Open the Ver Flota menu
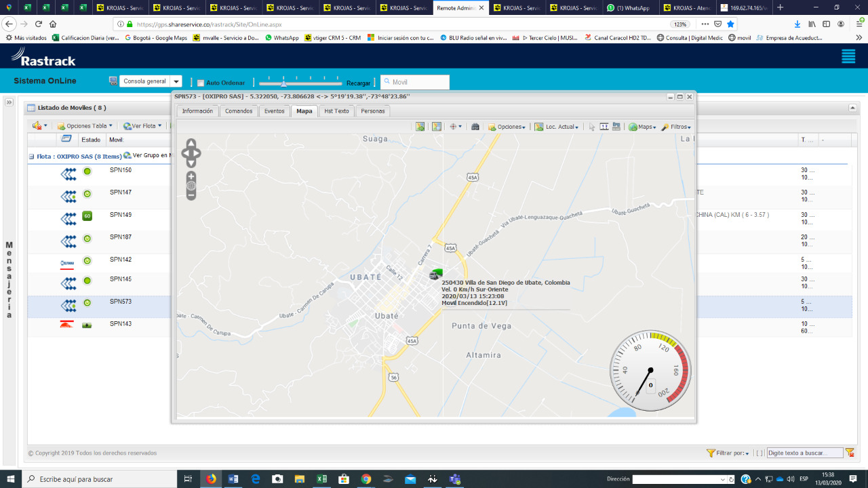868x488 pixels. tap(142, 126)
